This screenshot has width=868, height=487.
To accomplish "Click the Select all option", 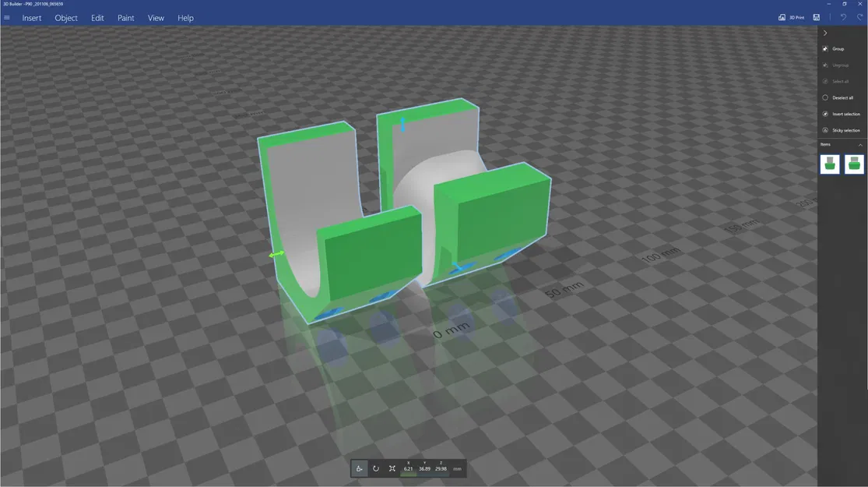I will point(835,82).
